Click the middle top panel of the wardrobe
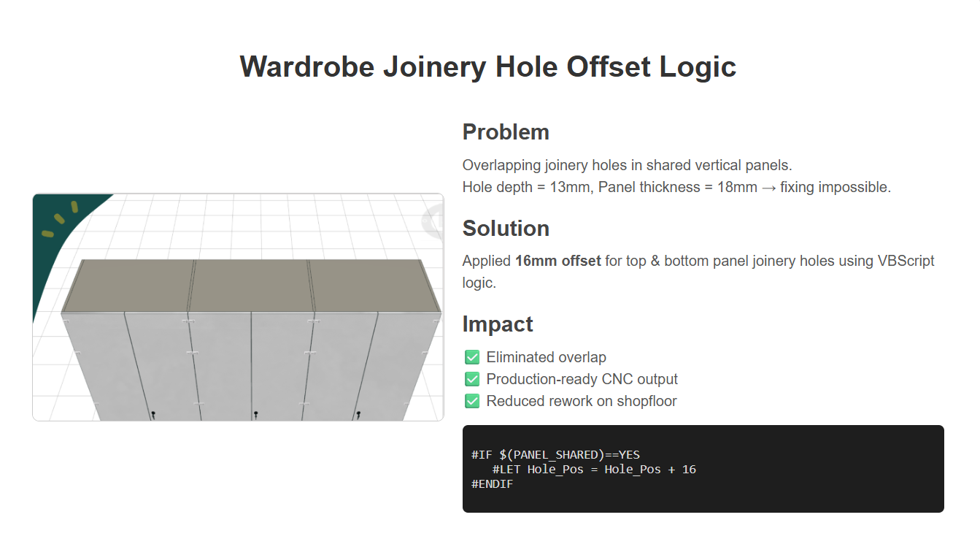The height and width of the screenshot is (539, 980). [252, 285]
